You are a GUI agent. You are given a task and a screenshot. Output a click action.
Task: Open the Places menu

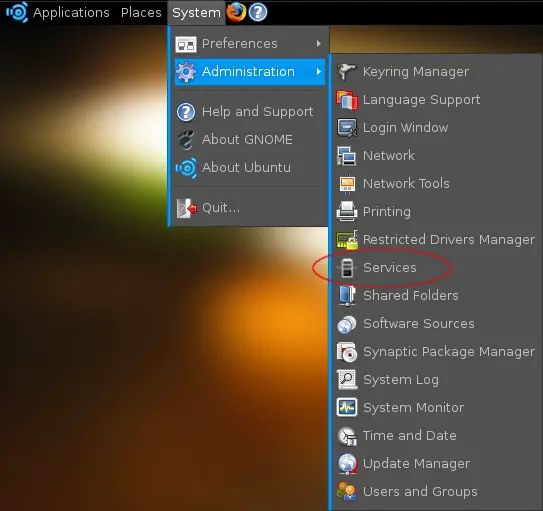tap(141, 12)
